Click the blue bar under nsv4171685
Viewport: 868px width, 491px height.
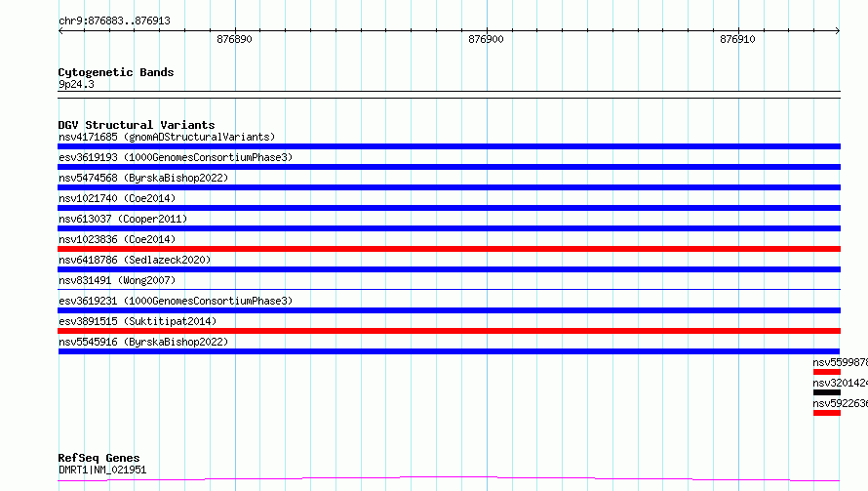(449, 146)
